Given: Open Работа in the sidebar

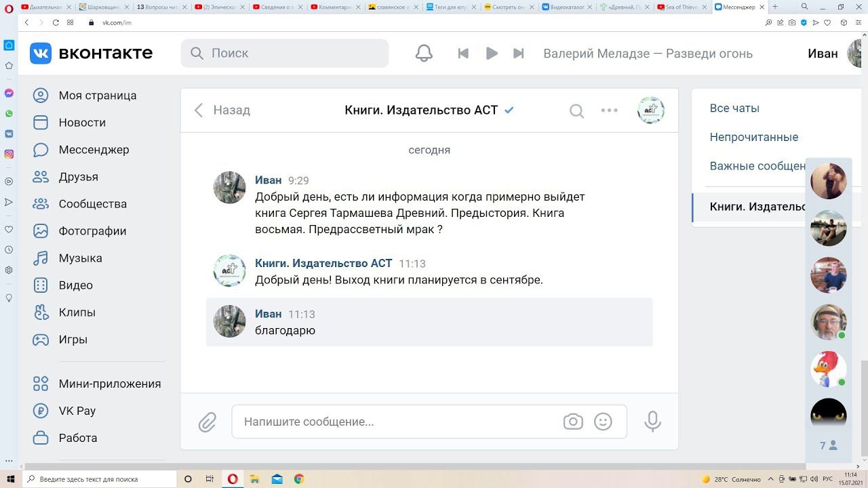Looking at the screenshot, I should [x=78, y=438].
